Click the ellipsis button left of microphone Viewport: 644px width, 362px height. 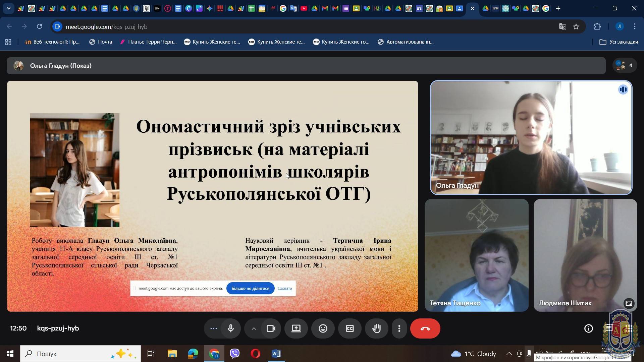tap(213, 328)
